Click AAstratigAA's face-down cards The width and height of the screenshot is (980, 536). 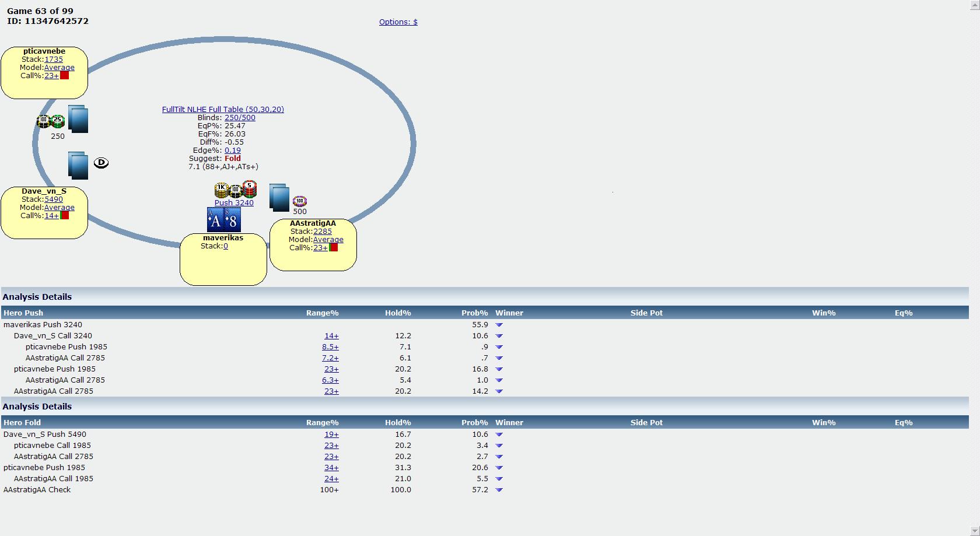279,198
